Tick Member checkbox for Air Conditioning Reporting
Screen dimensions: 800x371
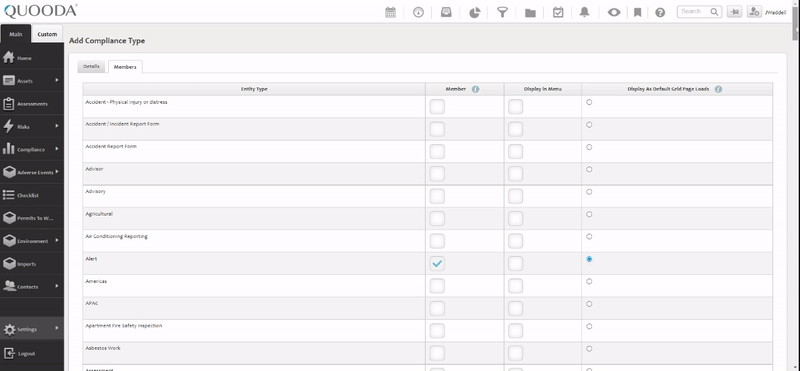[437, 241]
